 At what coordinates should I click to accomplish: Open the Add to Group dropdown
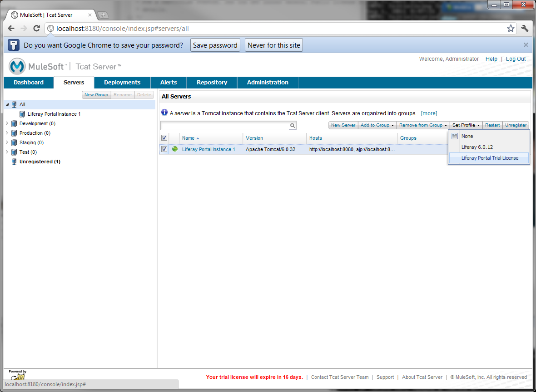[377, 125]
